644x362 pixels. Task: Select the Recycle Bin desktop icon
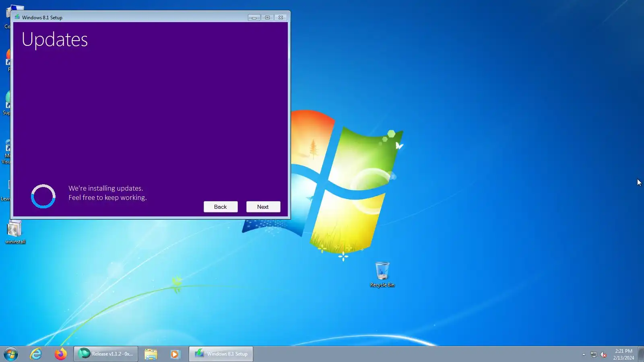pyautogui.click(x=382, y=274)
